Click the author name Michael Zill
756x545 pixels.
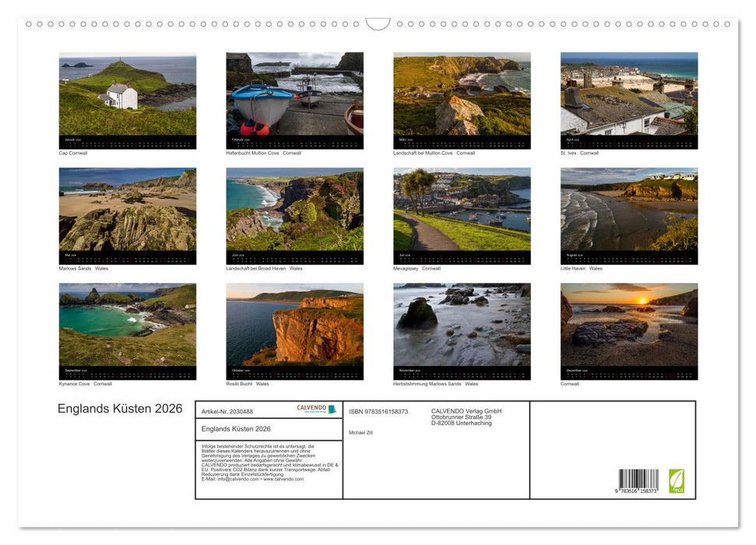[361, 432]
